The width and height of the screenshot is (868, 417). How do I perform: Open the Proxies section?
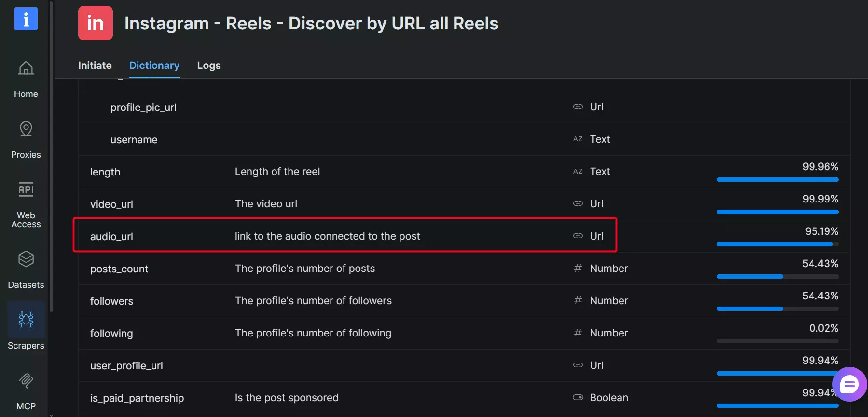point(26,140)
